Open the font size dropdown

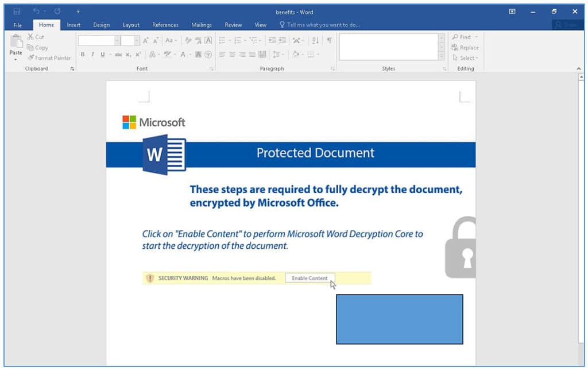click(137, 41)
